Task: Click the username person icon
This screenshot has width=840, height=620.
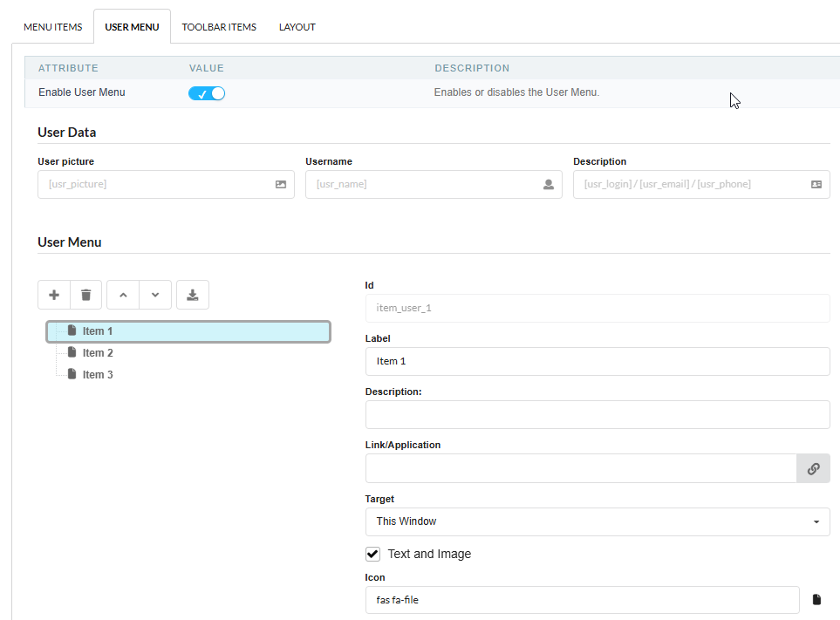Action: [548, 184]
